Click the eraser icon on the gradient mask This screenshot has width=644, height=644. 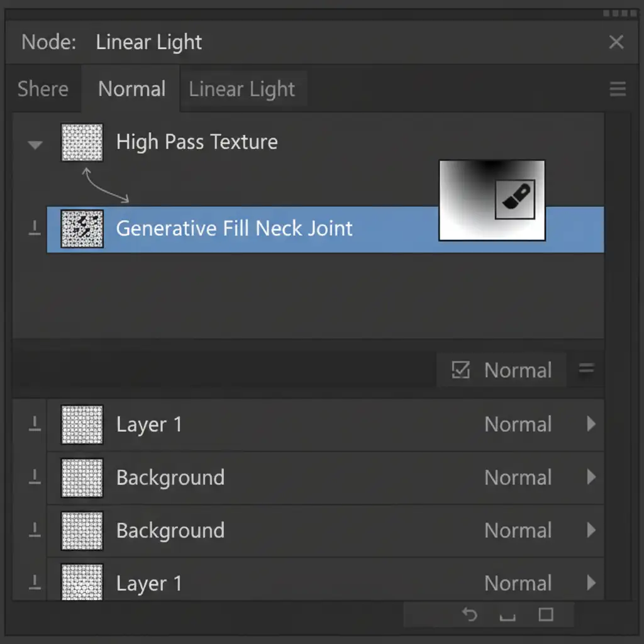click(515, 199)
